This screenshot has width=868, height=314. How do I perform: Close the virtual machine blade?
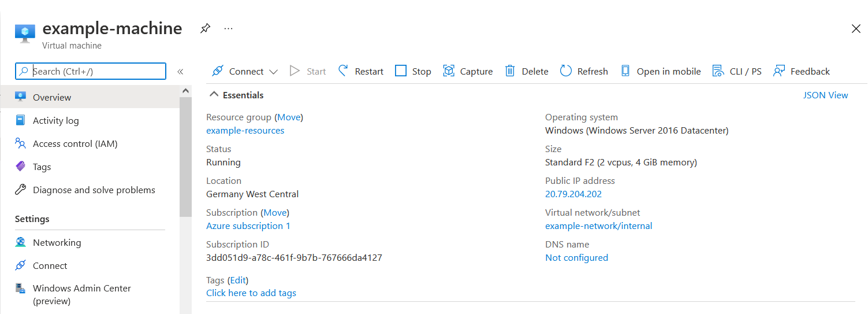coord(856,29)
